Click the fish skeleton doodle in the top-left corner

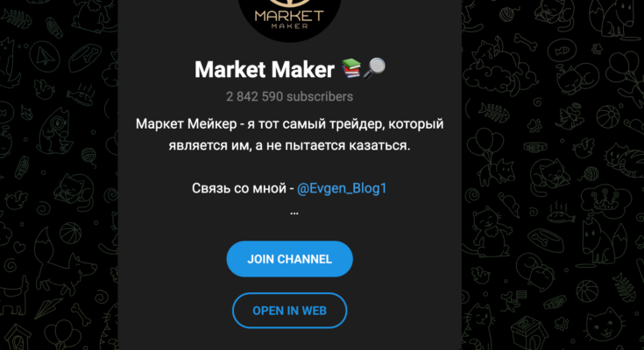coord(16,17)
